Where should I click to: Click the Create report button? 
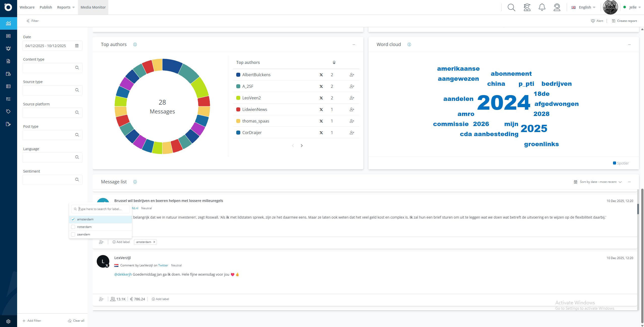(x=624, y=21)
